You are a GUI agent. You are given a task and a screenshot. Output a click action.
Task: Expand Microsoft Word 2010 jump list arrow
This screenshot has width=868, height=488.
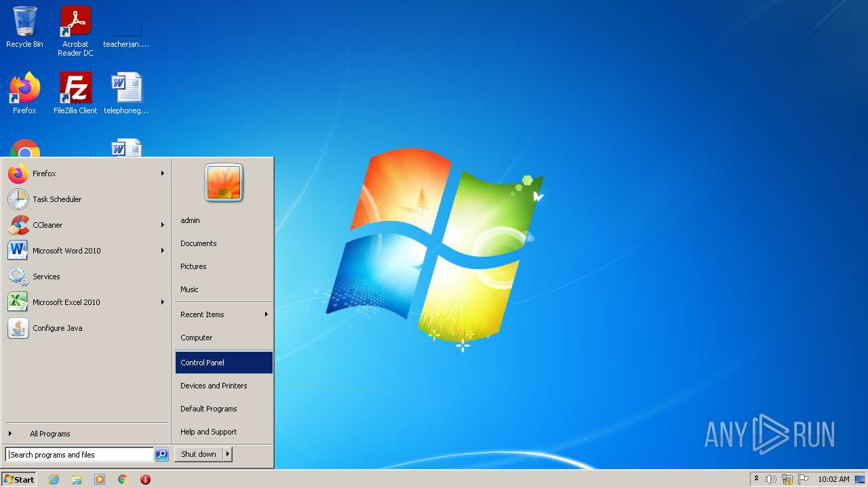(163, 251)
